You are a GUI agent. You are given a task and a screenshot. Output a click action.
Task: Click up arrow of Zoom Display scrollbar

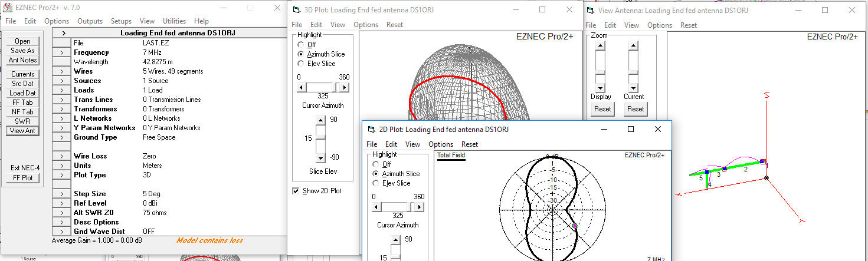(600, 45)
